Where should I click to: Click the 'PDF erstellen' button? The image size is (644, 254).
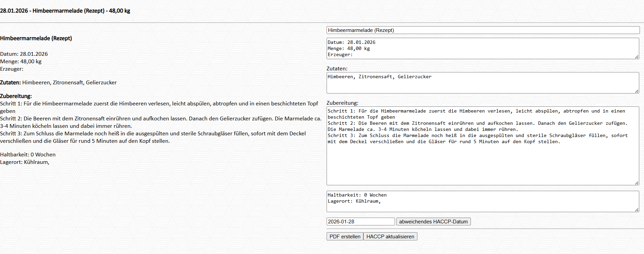345,237
